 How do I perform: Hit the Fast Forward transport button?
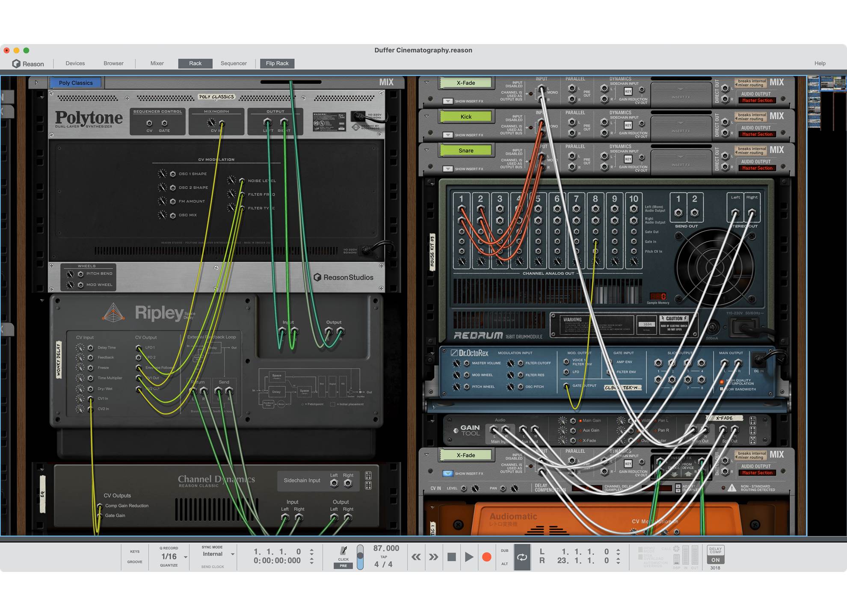pos(433,557)
